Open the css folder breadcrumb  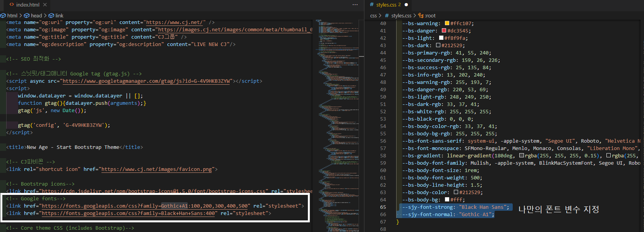(x=373, y=15)
